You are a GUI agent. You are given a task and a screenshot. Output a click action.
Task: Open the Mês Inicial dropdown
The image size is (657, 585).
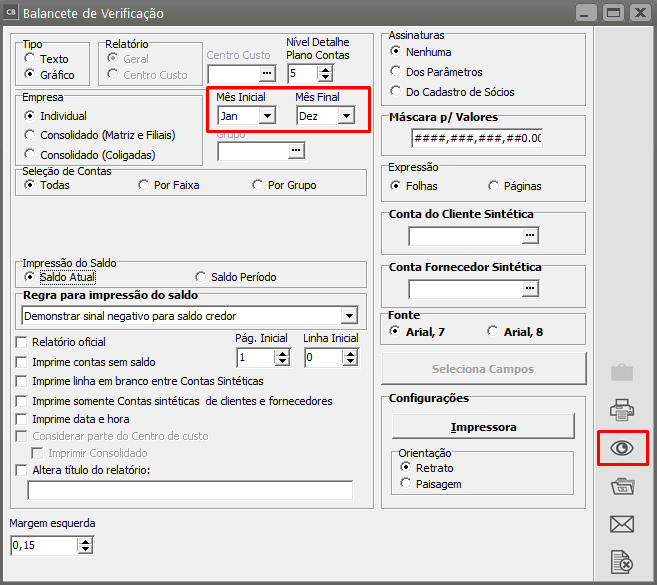tap(266, 116)
